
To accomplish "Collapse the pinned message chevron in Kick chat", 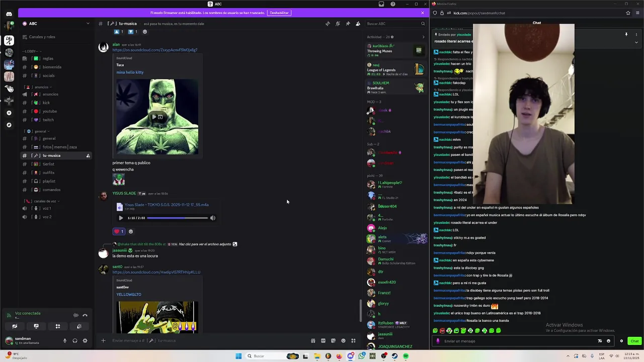I will (x=636, y=42).
